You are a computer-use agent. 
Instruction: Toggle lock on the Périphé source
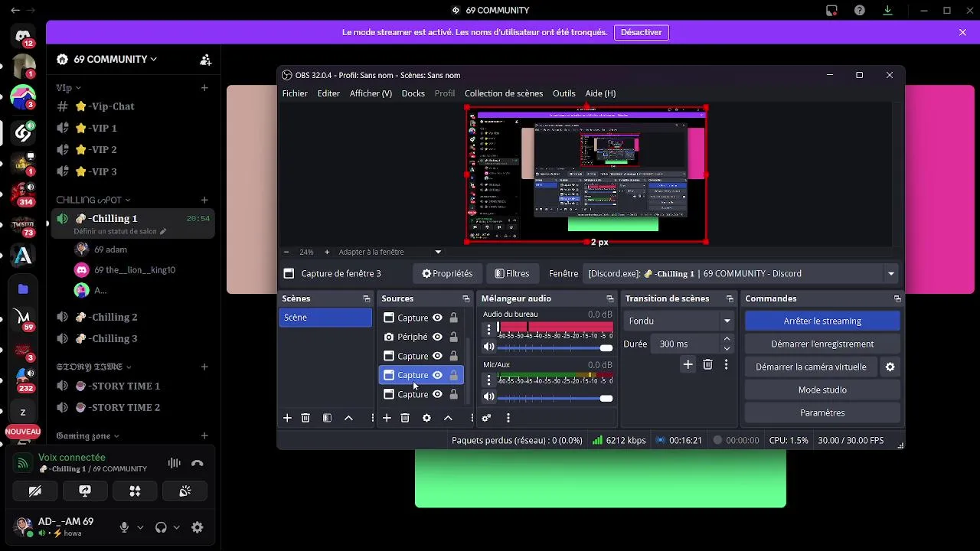point(453,337)
